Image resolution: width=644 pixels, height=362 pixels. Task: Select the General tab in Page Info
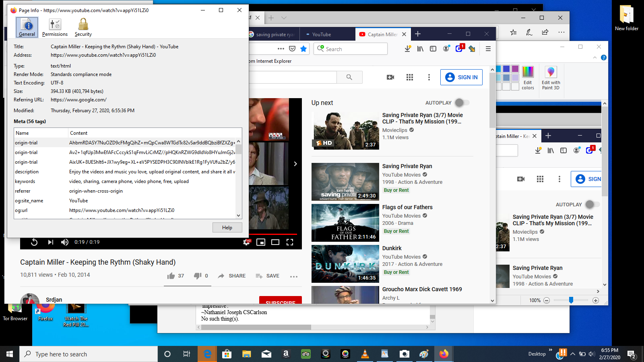(27, 27)
